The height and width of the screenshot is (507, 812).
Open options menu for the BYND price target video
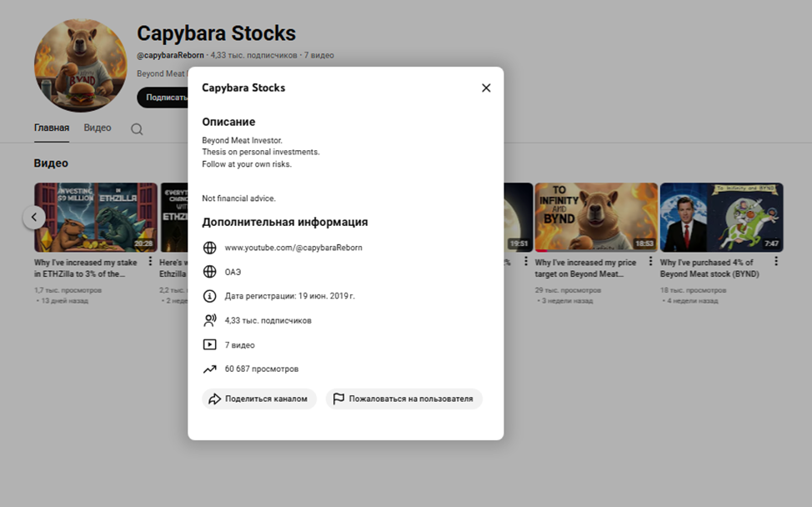click(651, 261)
